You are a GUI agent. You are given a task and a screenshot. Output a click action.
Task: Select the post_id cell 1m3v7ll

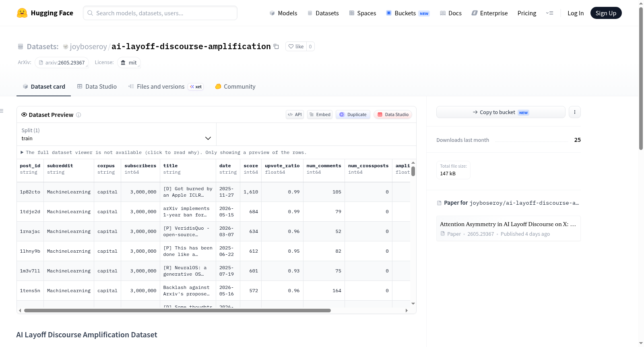(x=30, y=271)
